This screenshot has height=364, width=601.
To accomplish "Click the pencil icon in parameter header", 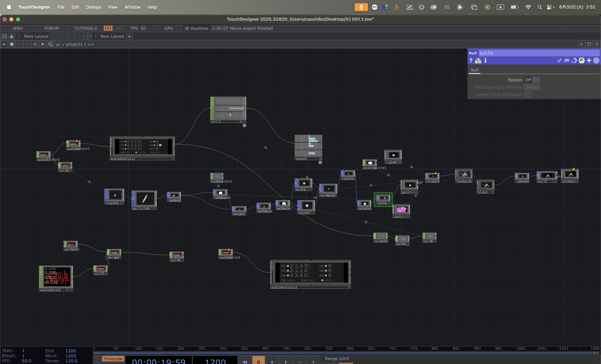I will [x=560, y=60].
